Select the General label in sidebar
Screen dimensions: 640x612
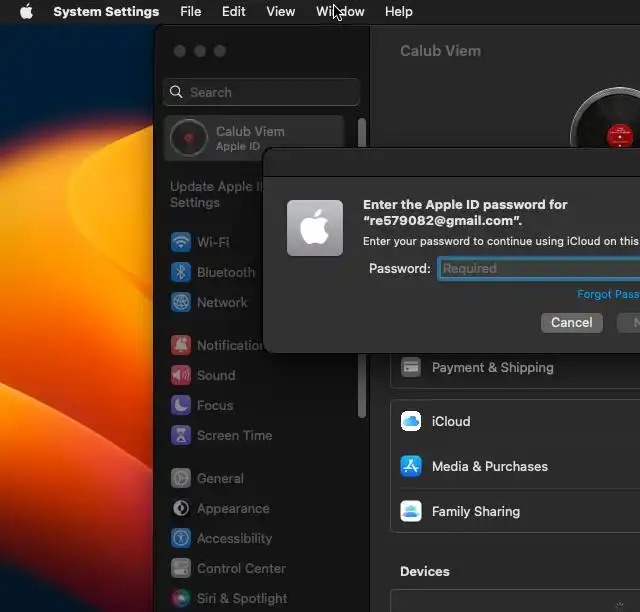click(220, 478)
